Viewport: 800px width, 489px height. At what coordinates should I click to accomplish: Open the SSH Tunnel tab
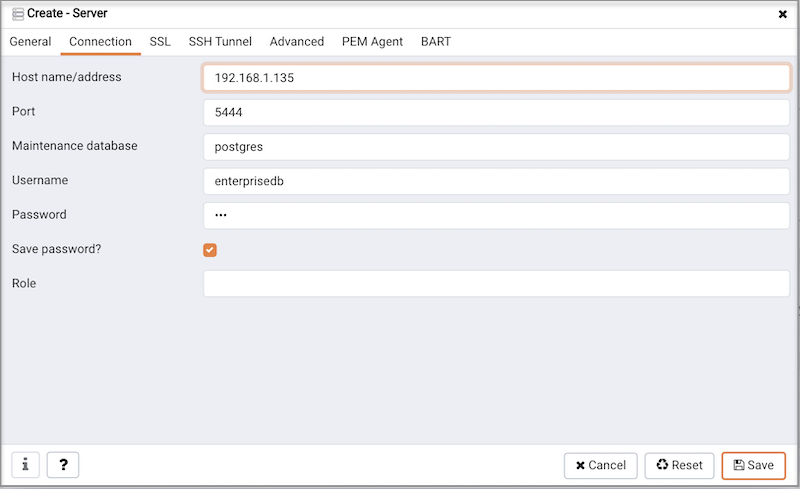(220, 42)
